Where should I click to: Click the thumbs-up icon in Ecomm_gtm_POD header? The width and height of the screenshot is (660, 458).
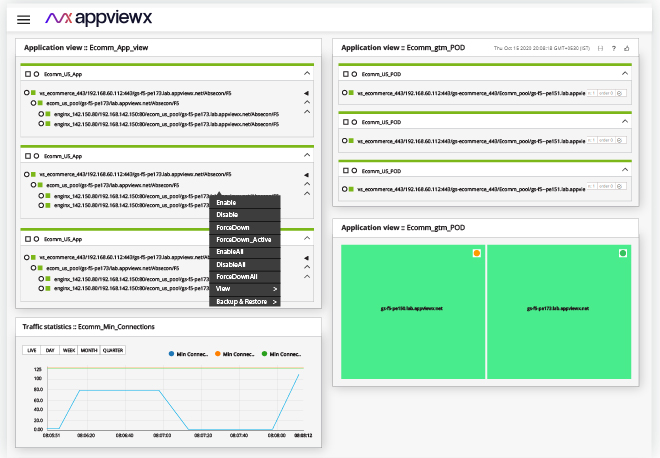click(627, 48)
